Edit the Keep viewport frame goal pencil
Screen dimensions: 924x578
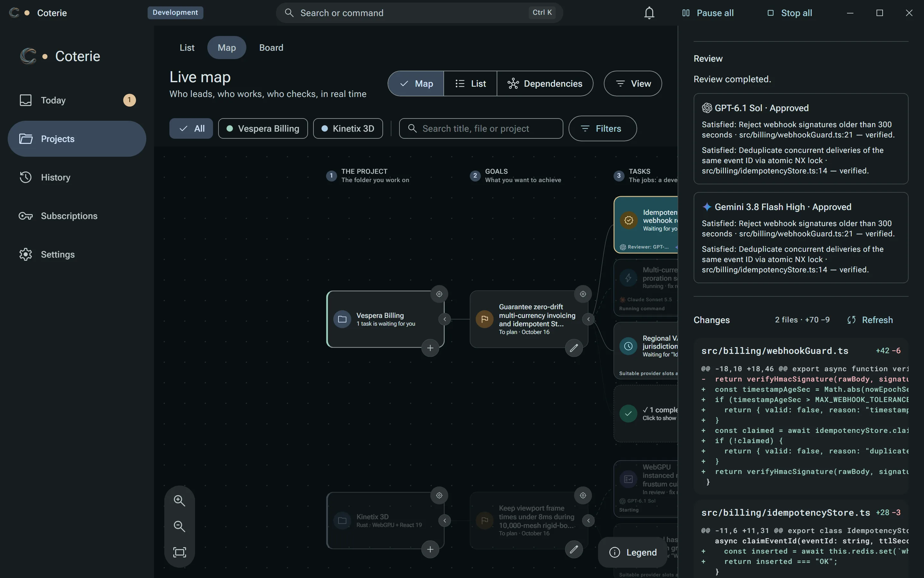click(x=574, y=549)
